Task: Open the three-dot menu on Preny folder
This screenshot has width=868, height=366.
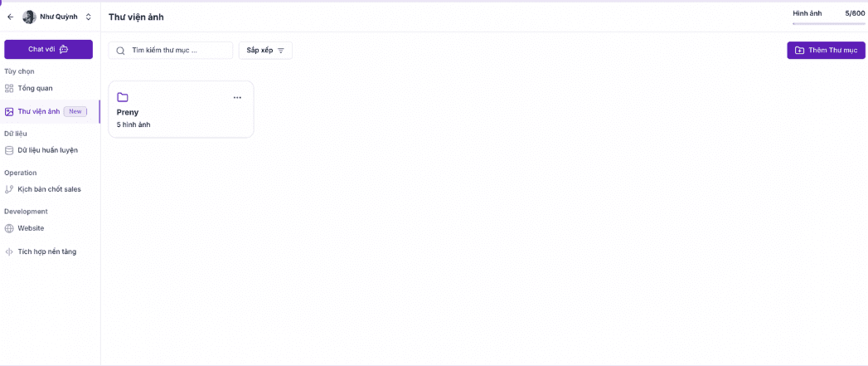Action: pyautogui.click(x=237, y=97)
